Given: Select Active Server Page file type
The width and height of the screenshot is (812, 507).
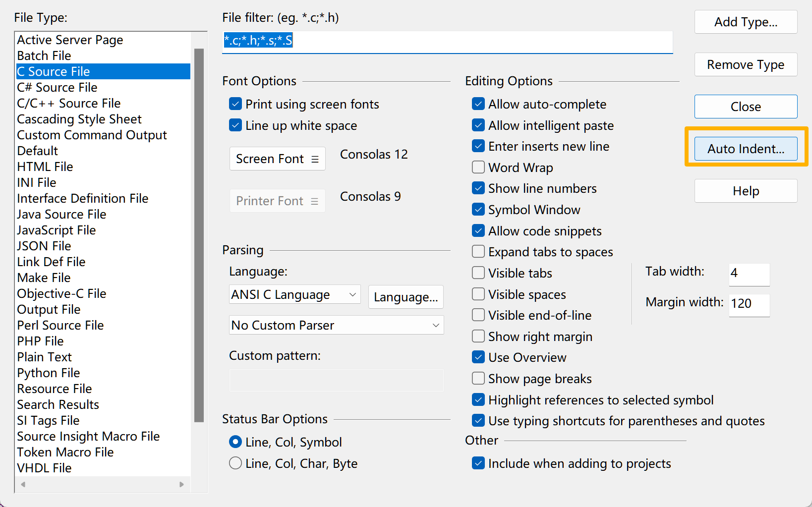Looking at the screenshot, I should [x=103, y=40].
